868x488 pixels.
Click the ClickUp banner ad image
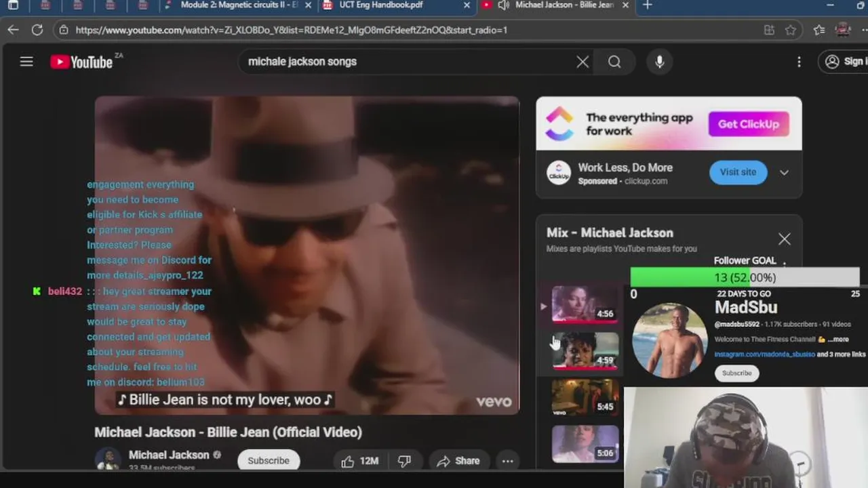tap(669, 123)
